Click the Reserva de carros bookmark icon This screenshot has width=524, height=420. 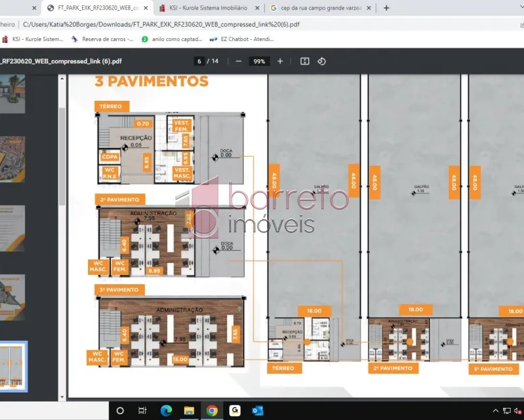coord(75,39)
